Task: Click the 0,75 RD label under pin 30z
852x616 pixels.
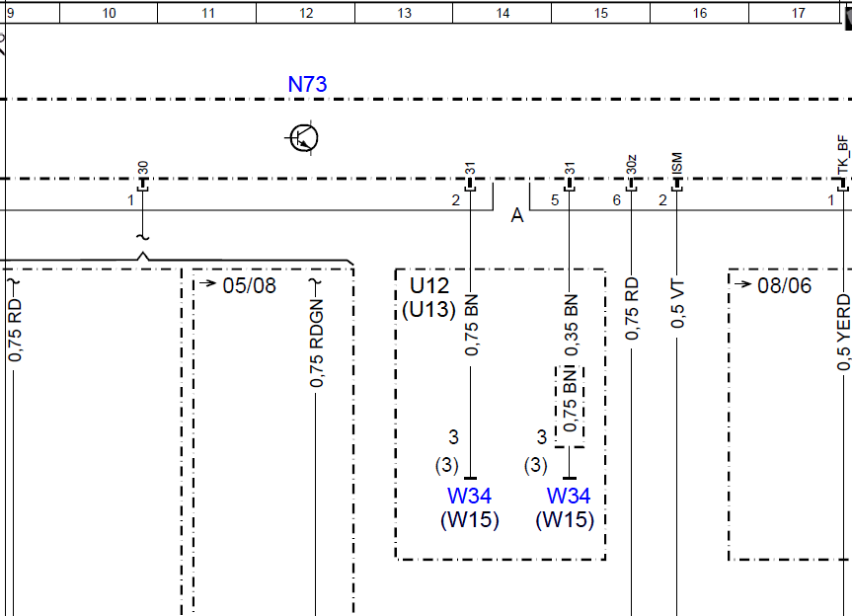Action: [632, 309]
